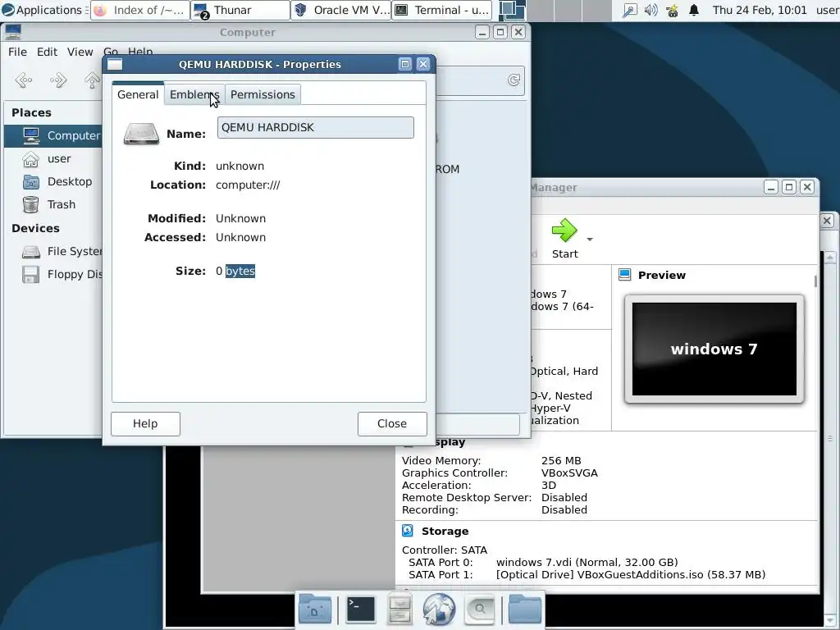Click the keyring tray icon in the panel
This screenshot has height=630, width=840.
(x=629, y=10)
